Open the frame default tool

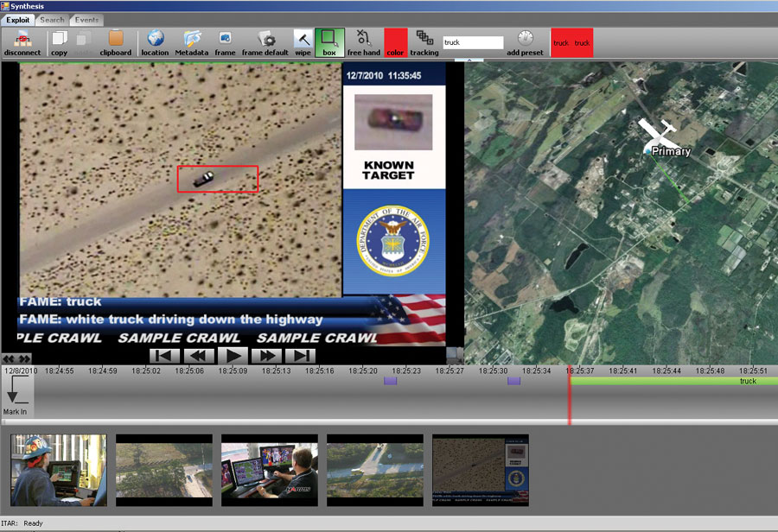(x=265, y=40)
